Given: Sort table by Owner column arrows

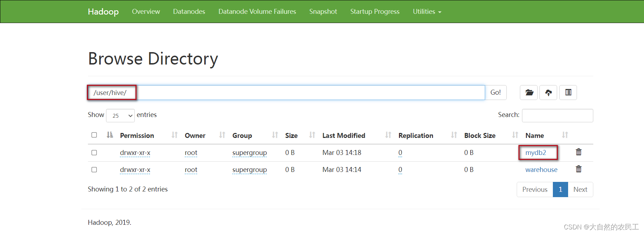Looking at the screenshot, I should click(x=222, y=135).
